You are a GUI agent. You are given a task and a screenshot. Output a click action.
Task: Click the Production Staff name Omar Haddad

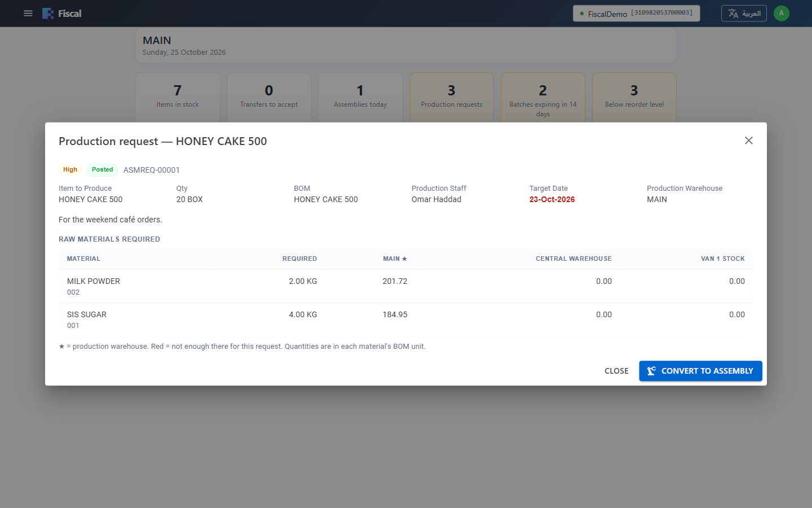(x=436, y=199)
